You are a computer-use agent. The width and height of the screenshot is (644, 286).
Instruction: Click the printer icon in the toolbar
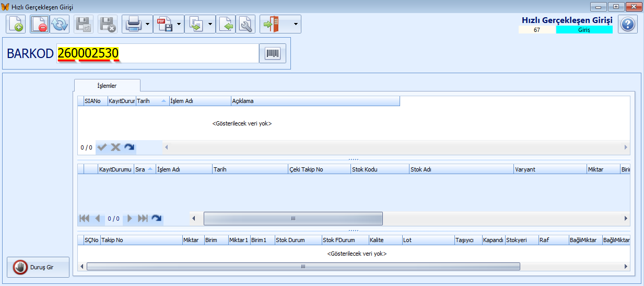click(x=134, y=24)
